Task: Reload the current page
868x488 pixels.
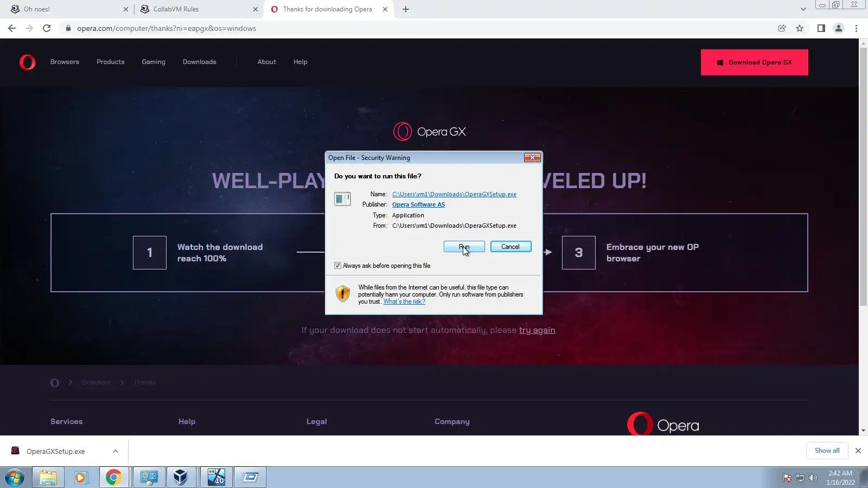Action: coord(47,28)
